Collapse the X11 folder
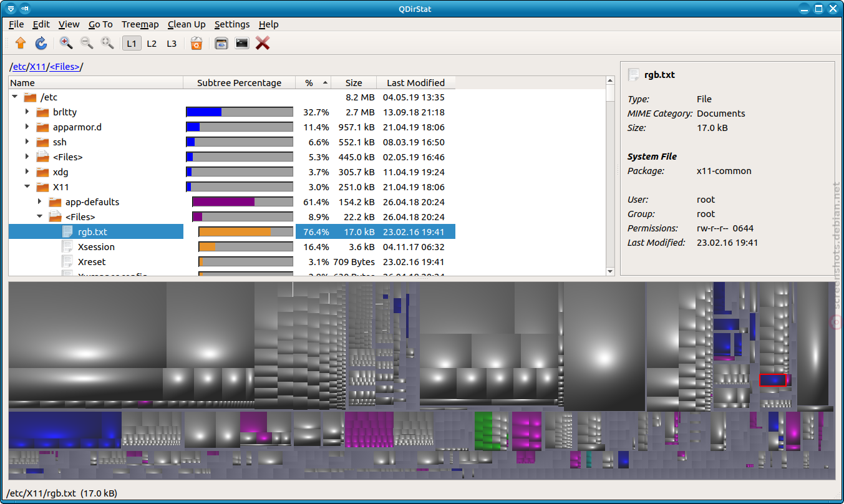The image size is (844, 504). (27, 187)
